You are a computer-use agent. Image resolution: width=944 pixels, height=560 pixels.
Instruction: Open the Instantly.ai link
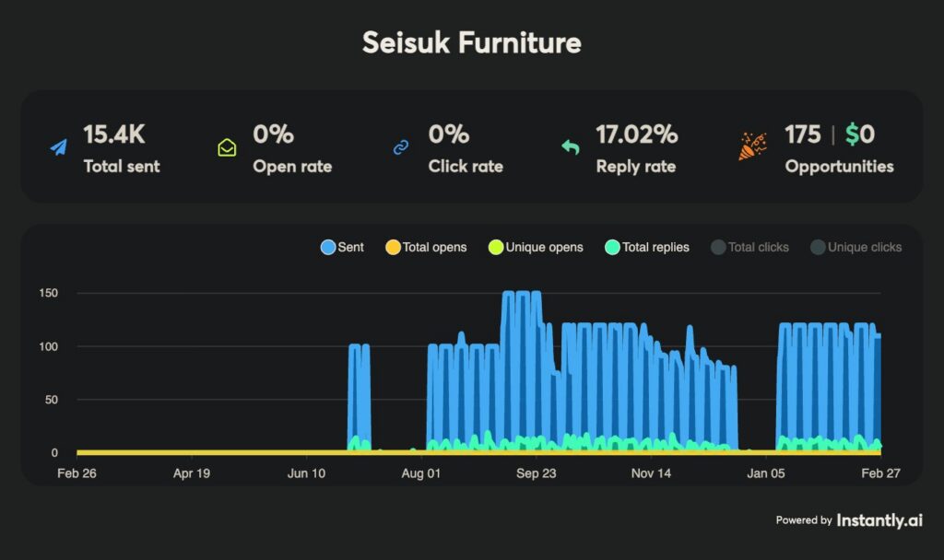879,520
